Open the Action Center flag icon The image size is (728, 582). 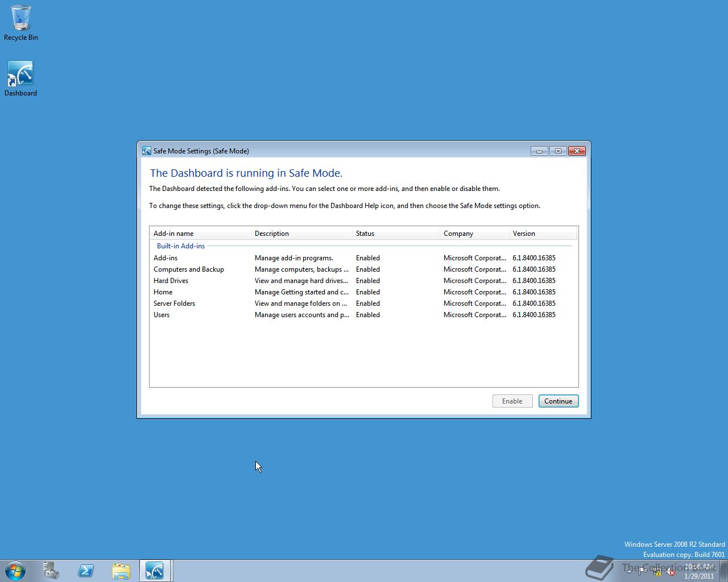coord(643,572)
